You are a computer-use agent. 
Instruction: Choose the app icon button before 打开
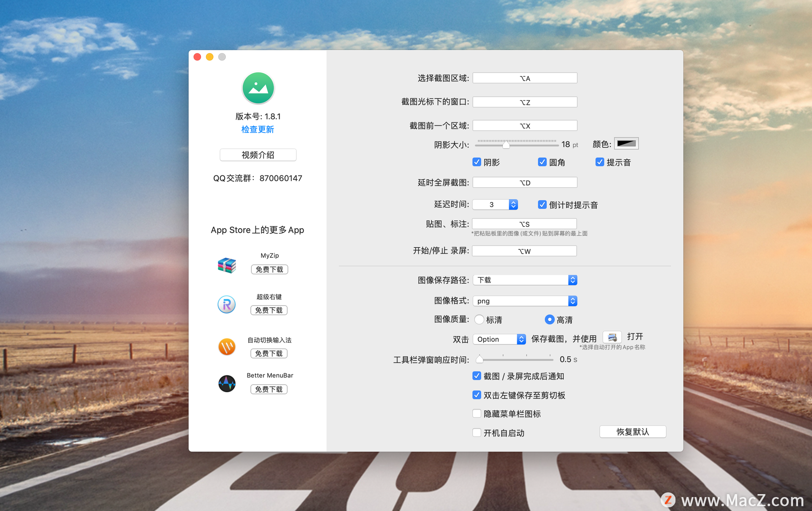click(x=612, y=337)
